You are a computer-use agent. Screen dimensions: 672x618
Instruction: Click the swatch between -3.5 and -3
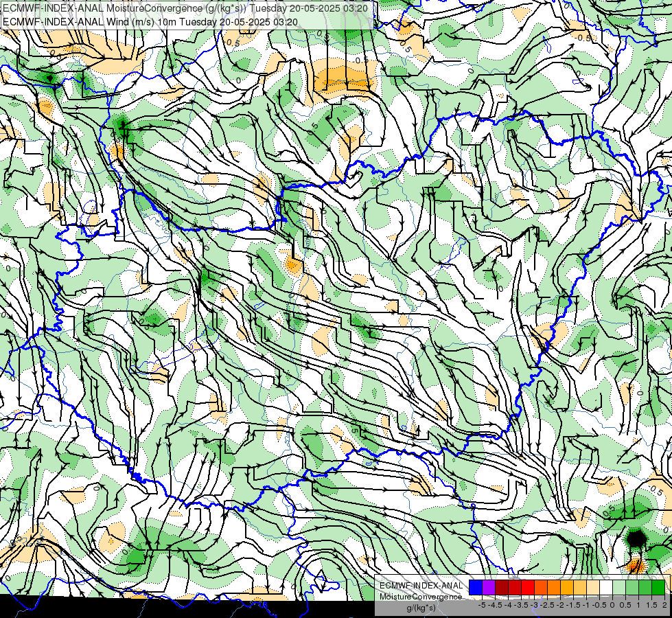coord(528,588)
